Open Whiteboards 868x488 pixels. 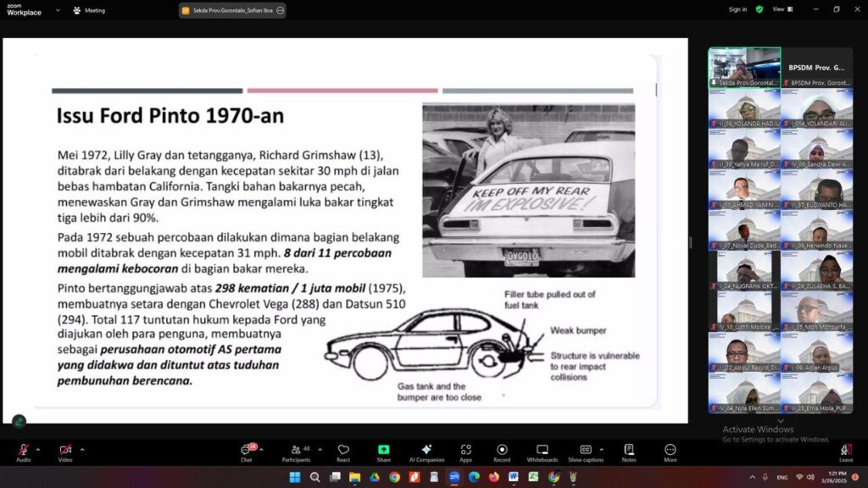pos(542,450)
